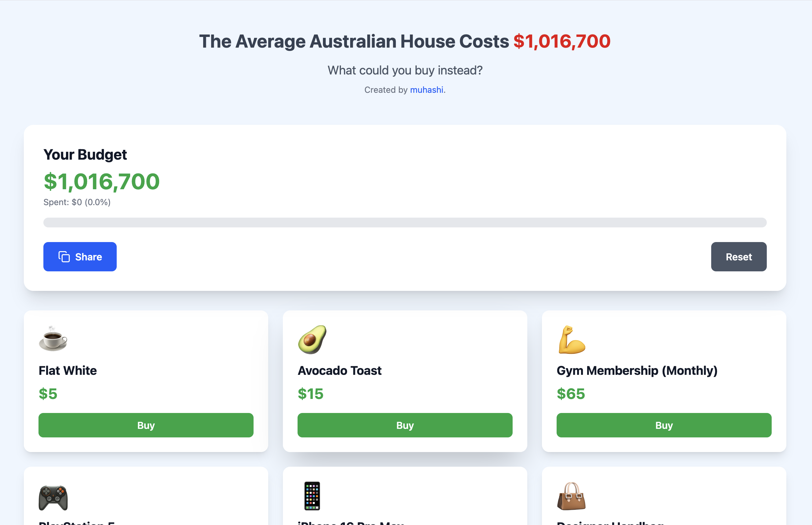
Task: Click the $5 price on the Flat White card
Action: point(48,394)
